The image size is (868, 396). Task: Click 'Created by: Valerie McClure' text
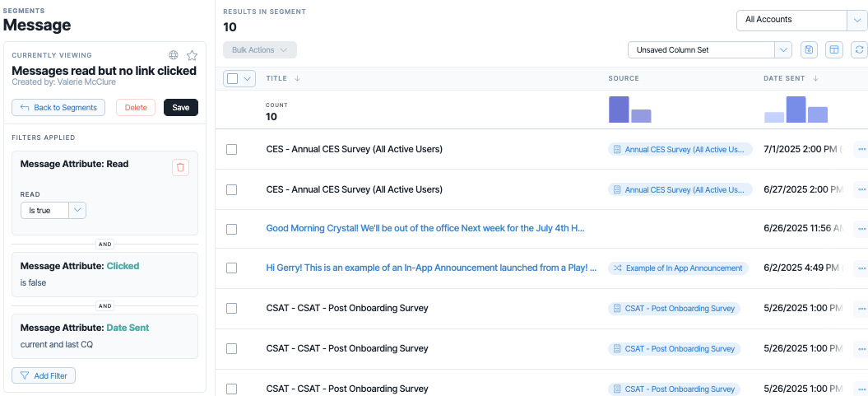tap(63, 82)
